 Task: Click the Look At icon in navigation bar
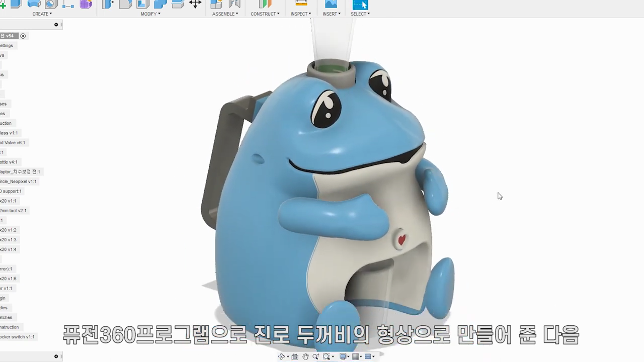point(295,356)
